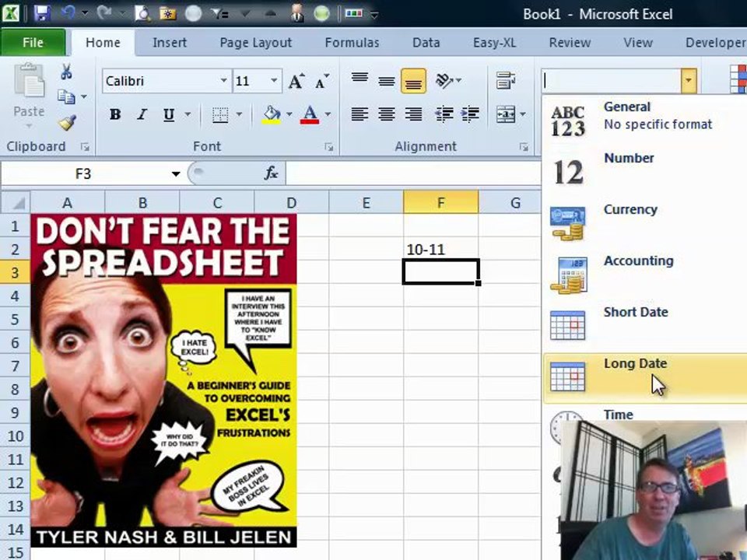Decrease font size with Shrink Font icon

point(322,82)
